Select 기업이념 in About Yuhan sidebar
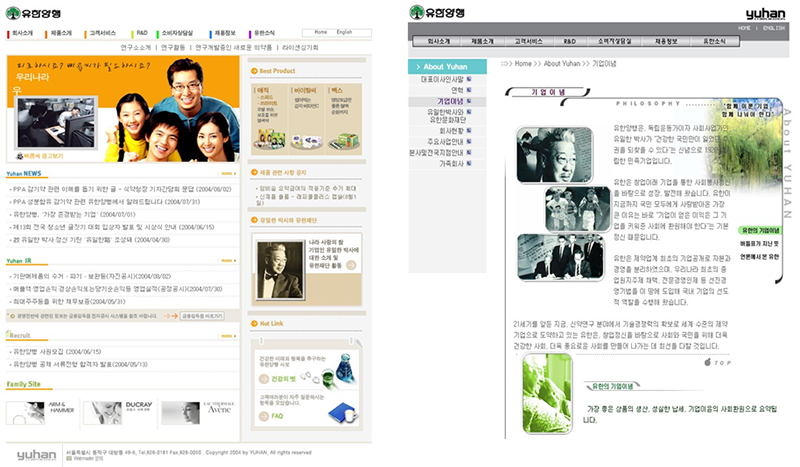 click(x=450, y=101)
